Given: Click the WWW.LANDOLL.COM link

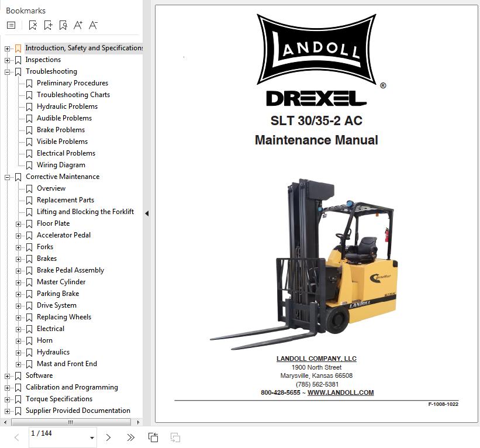Looking at the screenshot, I should coord(340,392).
